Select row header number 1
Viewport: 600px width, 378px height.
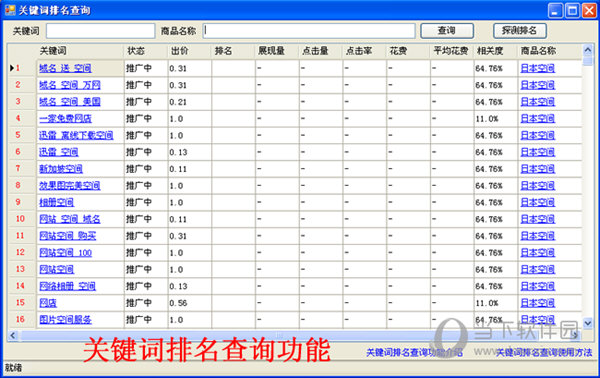click(22, 68)
